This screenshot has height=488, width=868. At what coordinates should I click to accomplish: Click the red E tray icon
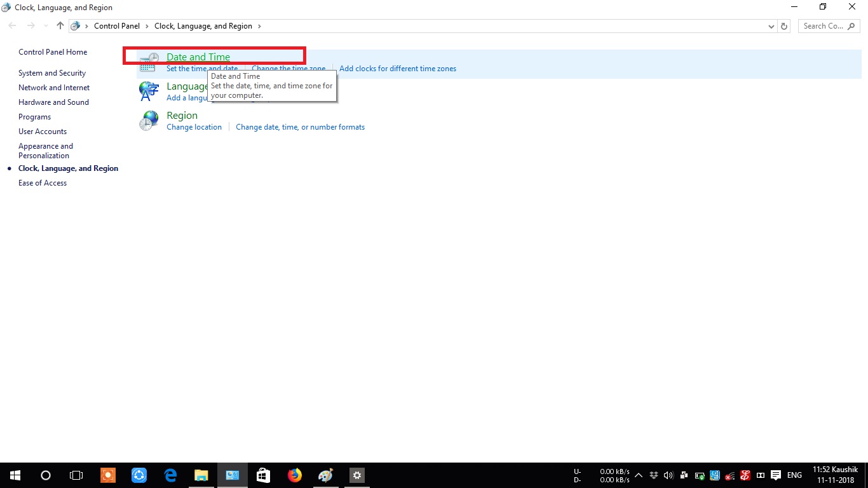[x=745, y=475]
